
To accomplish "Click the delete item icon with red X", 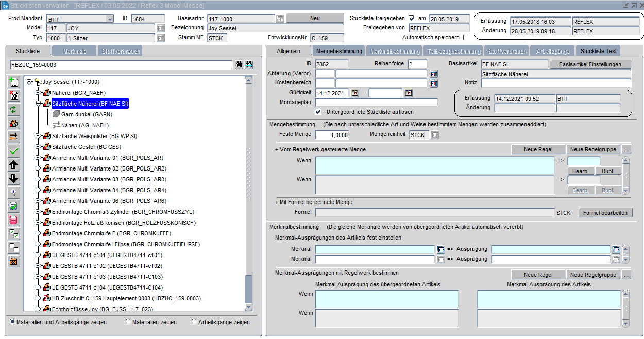I will (14, 95).
